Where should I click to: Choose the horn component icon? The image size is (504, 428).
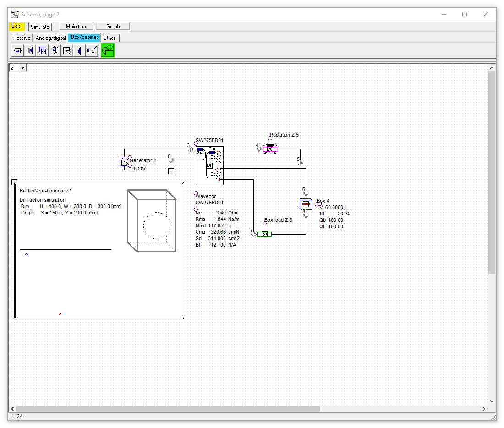click(92, 50)
